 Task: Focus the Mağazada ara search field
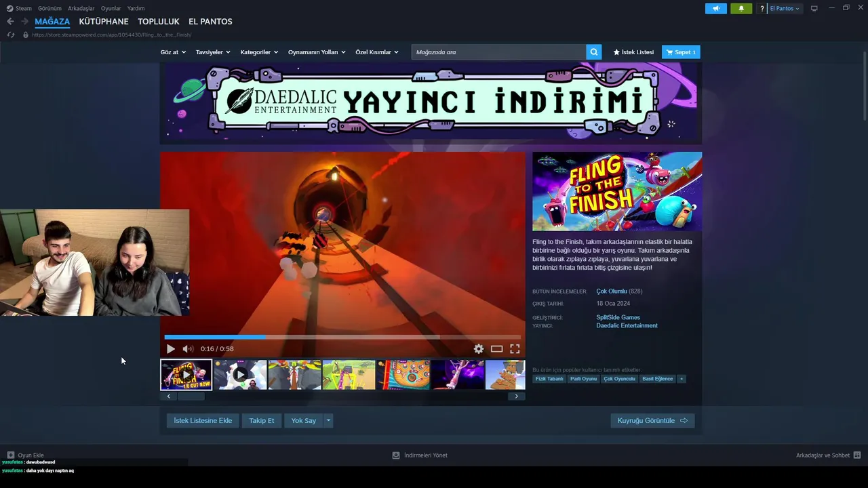498,52
